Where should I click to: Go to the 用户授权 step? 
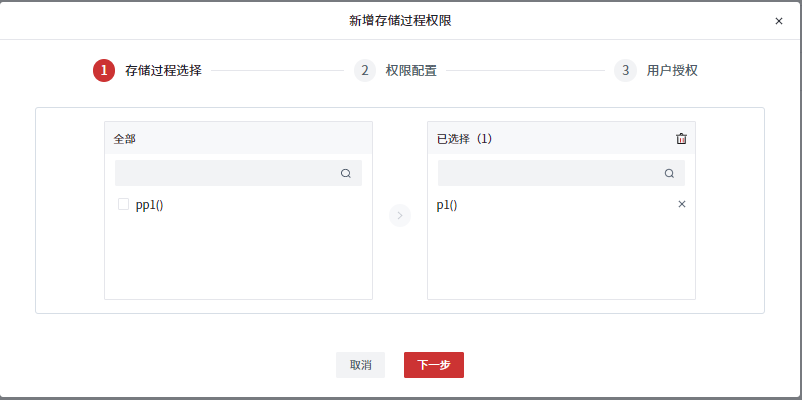(x=672, y=71)
